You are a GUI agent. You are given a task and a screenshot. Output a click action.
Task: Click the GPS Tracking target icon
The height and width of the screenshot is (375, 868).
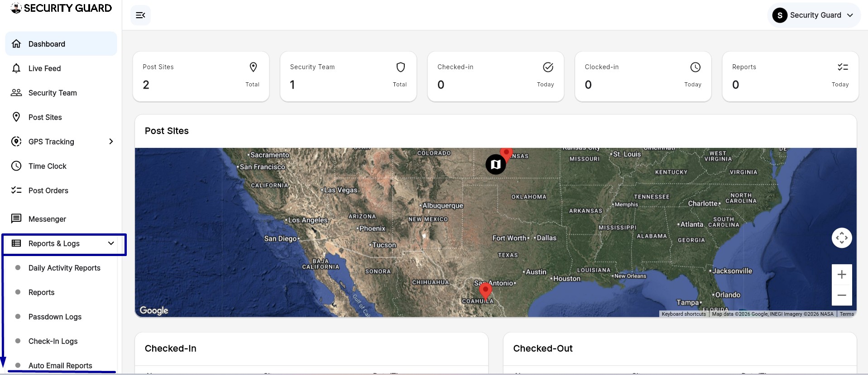[x=16, y=142]
